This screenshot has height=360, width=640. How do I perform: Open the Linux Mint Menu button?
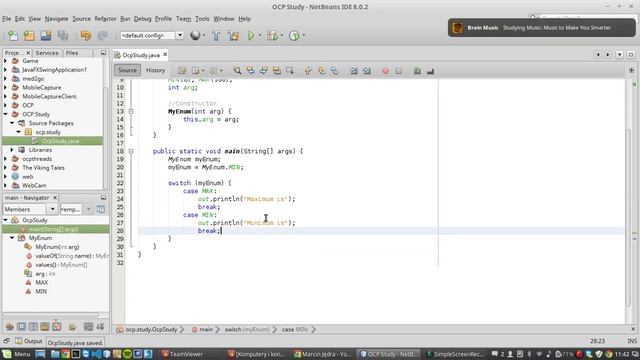coord(16,354)
